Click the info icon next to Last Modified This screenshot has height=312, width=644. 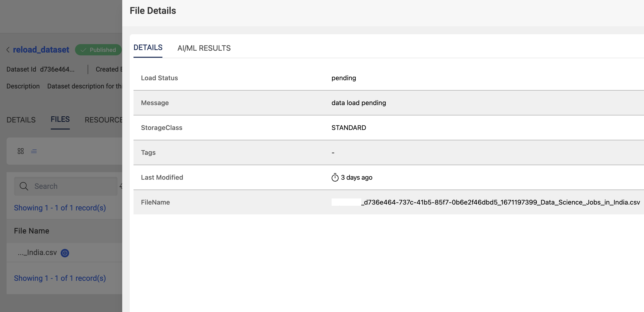335,177
